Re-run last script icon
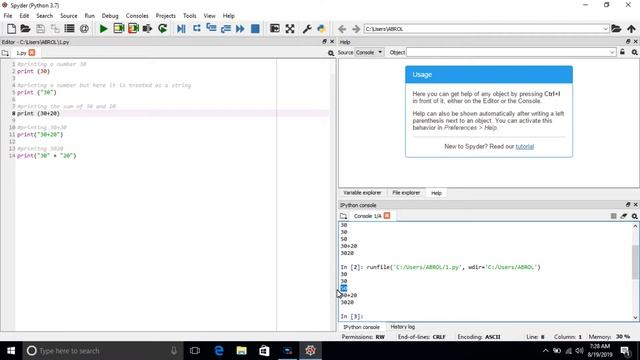 (x=162, y=29)
